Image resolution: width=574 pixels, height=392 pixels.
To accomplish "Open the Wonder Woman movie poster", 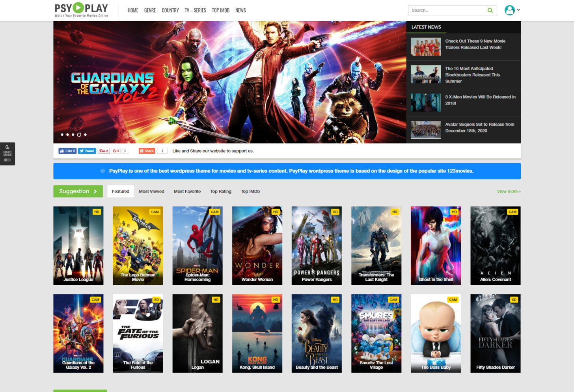I will [257, 245].
